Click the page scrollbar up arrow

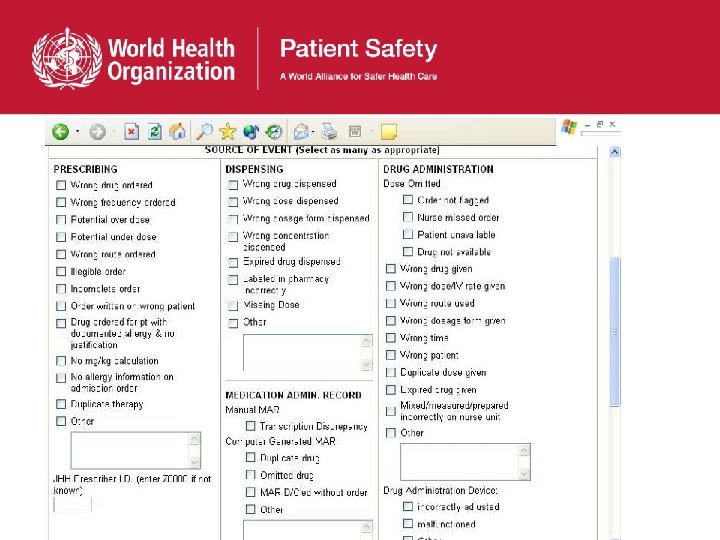point(615,152)
